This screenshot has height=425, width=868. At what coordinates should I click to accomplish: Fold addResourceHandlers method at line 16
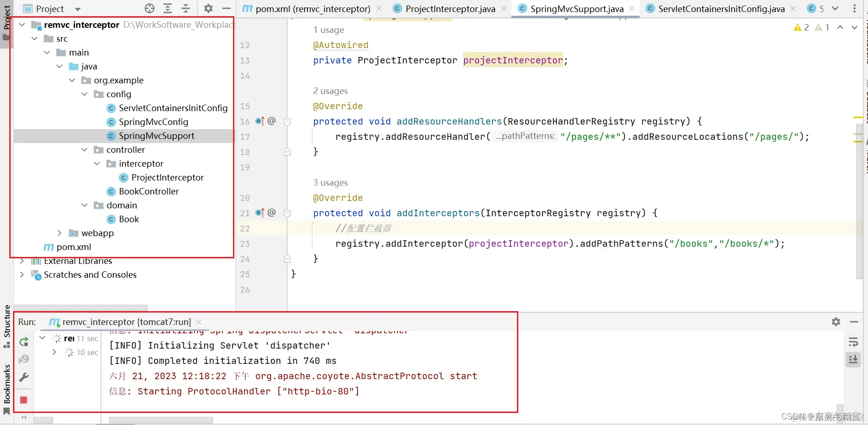click(x=287, y=122)
